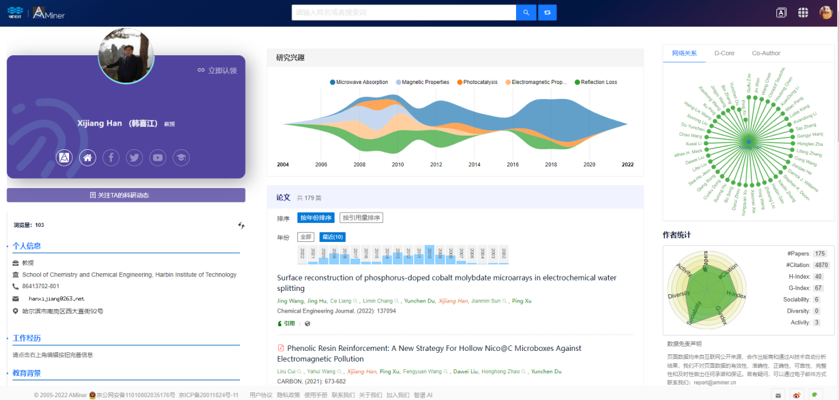The width and height of the screenshot is (839, 400).
Task: Click the advanced search icon beside the magnifier
Action: [547, 13]
